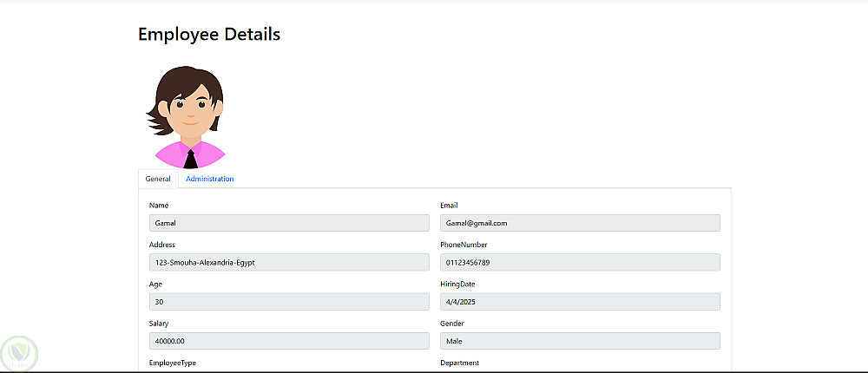Click the Salary label text

coord(159,324)
